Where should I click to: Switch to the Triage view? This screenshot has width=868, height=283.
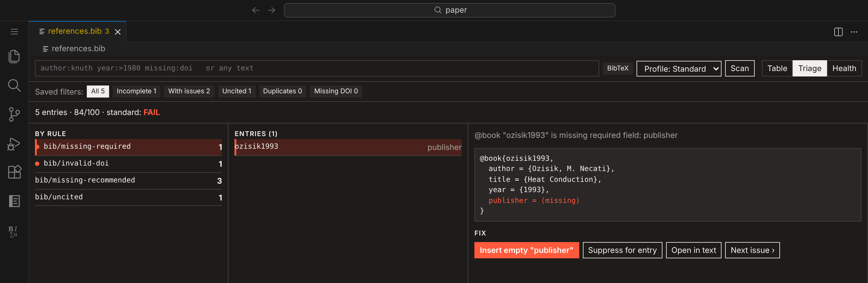click(809, 68)
